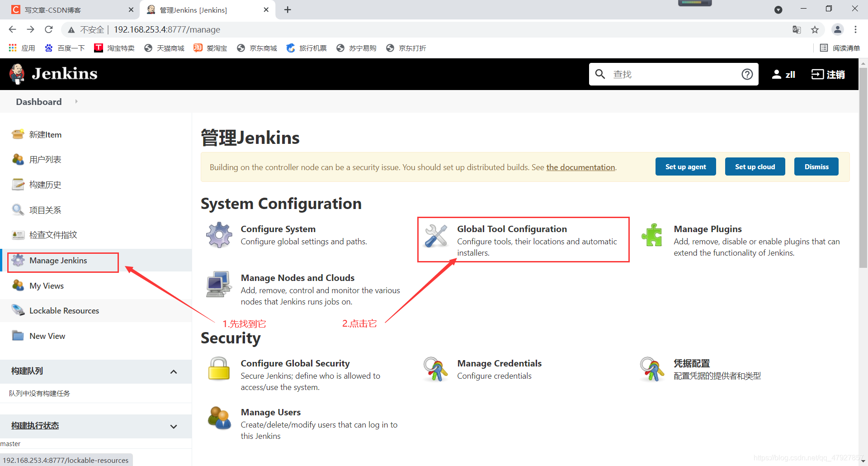
Task: Click the browser address bar URL
Action: tap(167, 29)
